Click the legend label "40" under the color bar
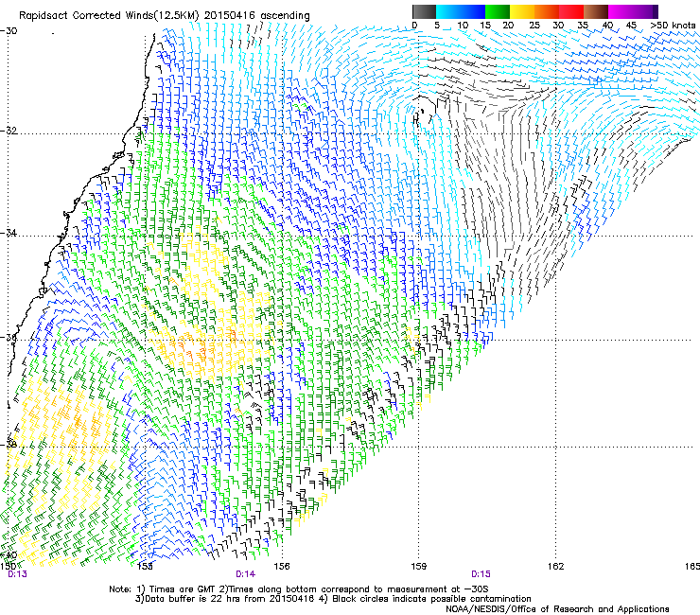The image size is (700, 615). [607, 26]
